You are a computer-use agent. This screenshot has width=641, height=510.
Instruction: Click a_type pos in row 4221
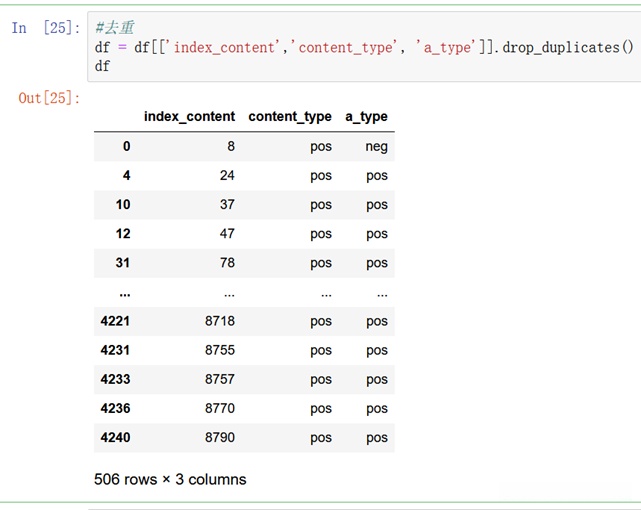pos(377,322)
